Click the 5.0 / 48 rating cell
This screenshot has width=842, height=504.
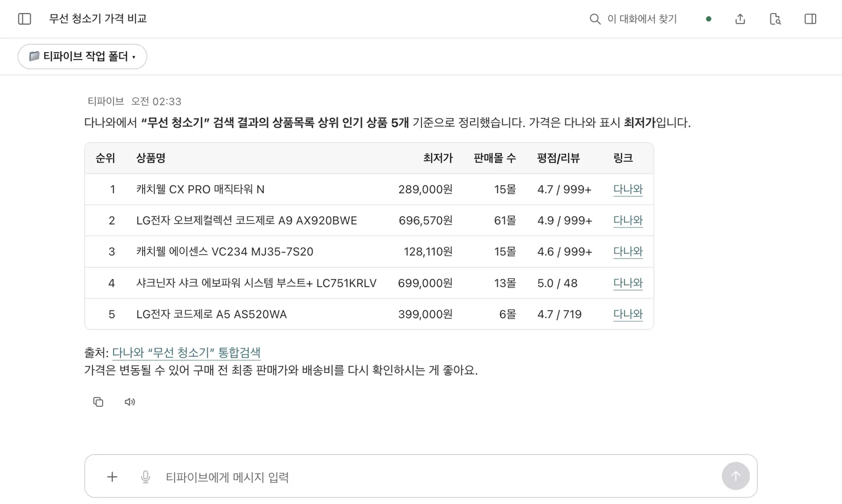(x=557, y=283)
